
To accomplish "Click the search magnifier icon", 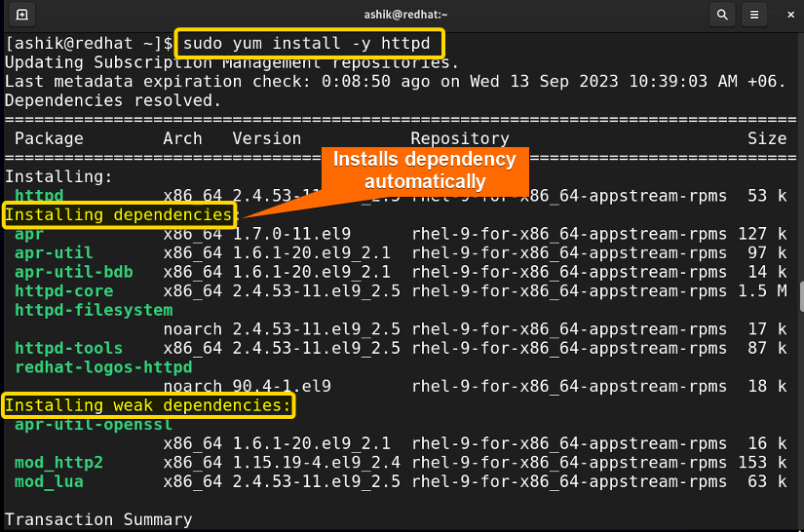I will pyautogui.click(x=722, y=15).
